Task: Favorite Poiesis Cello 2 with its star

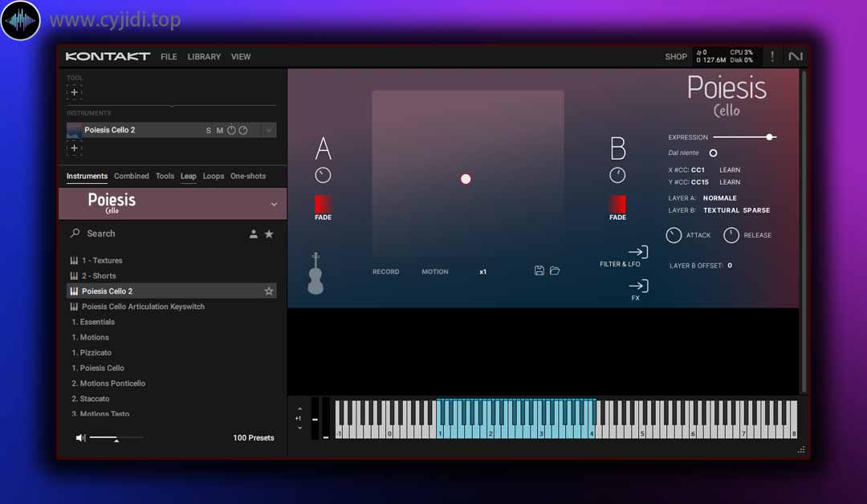Action: pyautogui.click(x=269, y=291)
